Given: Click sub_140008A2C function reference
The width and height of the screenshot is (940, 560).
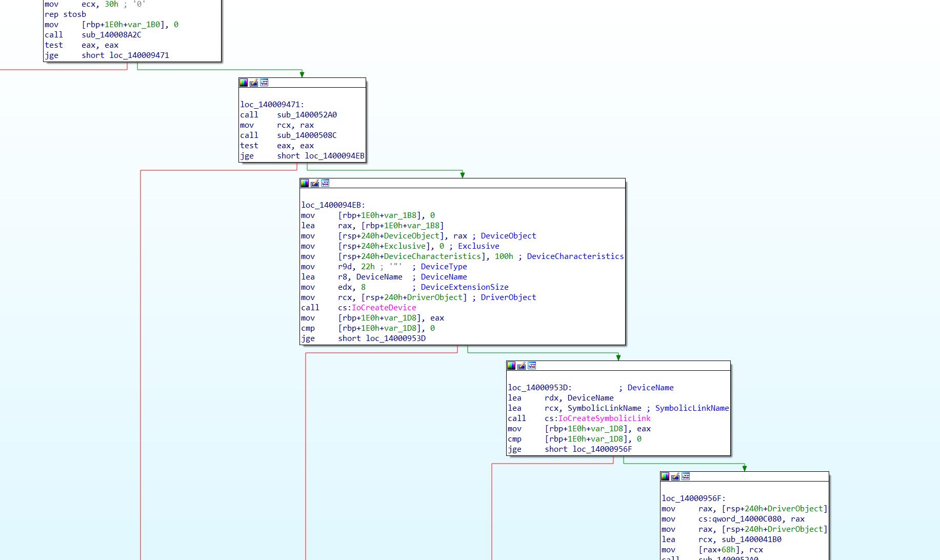Looking at the screenshot, I should pos(111,35).
